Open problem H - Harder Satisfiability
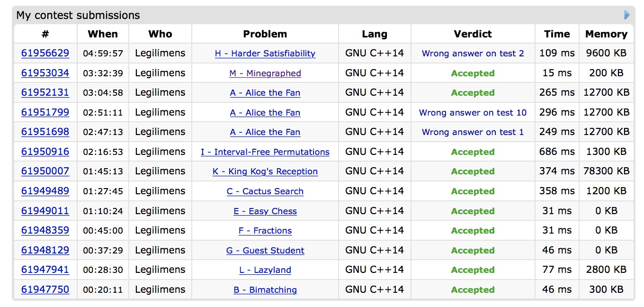The height and width of the screenshot is (307, 644). (x=265, y=54)
